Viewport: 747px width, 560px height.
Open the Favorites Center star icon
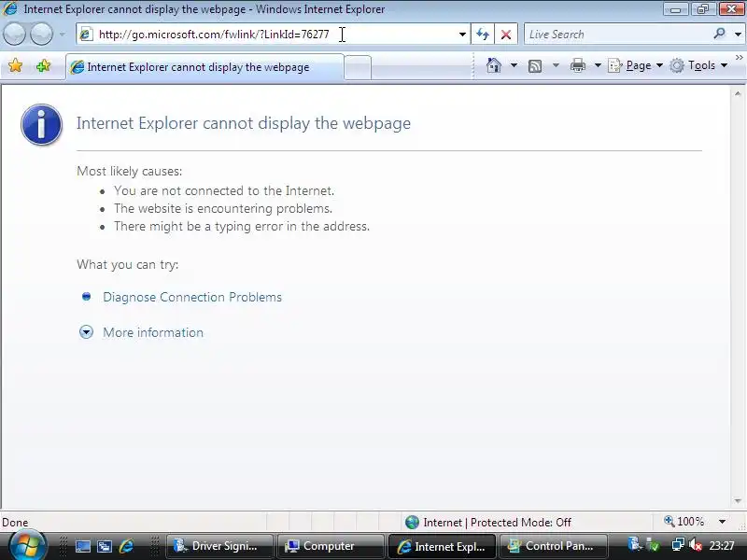tap(15, 65)
